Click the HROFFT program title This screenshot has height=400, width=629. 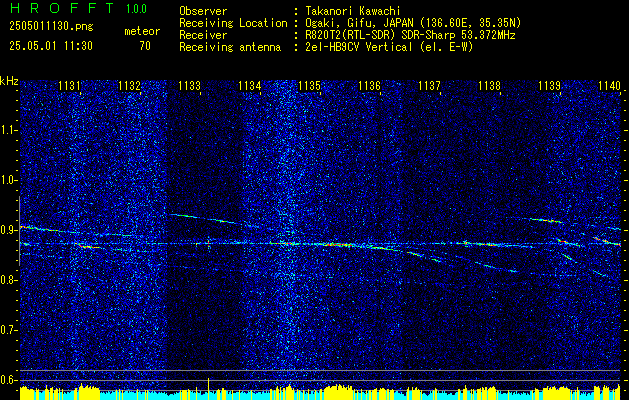coord(62,8)
